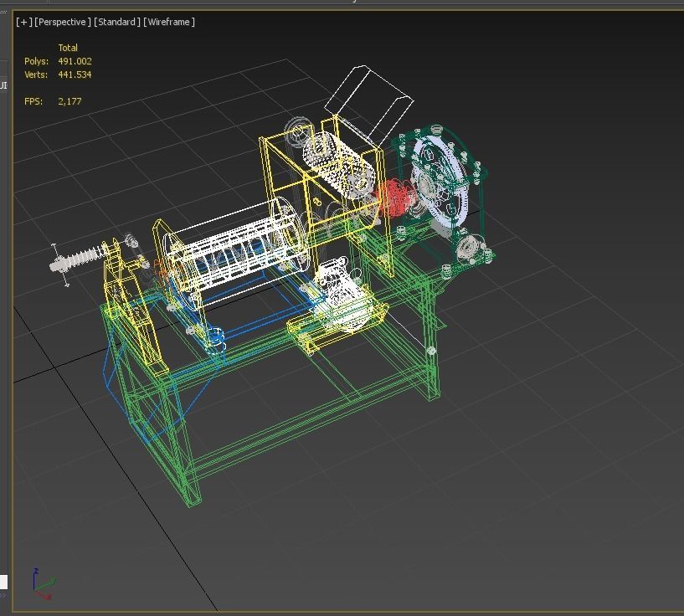Screen dimensions: 684x616
Task: Click the Polys count 491.002
Action: [75, 61]
